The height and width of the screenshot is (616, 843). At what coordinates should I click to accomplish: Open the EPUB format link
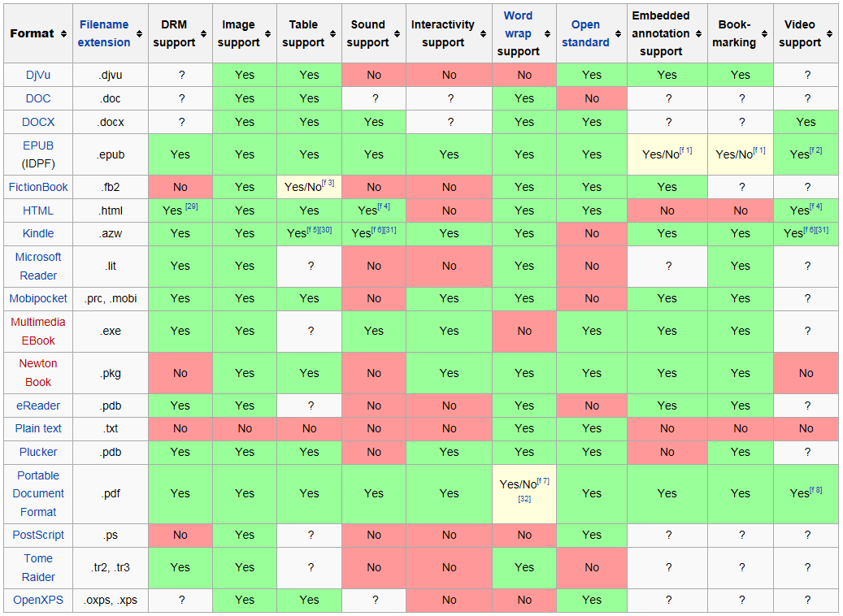[38, 145]
